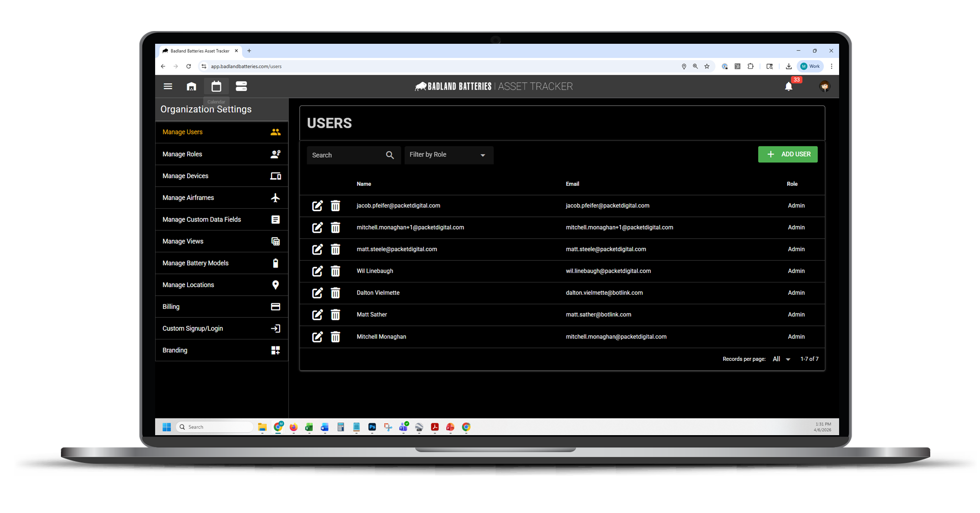The height and width of the screenshot is (513, 980).
Task: Open Manage Custom Data Fields
Action: click(222, 220)
